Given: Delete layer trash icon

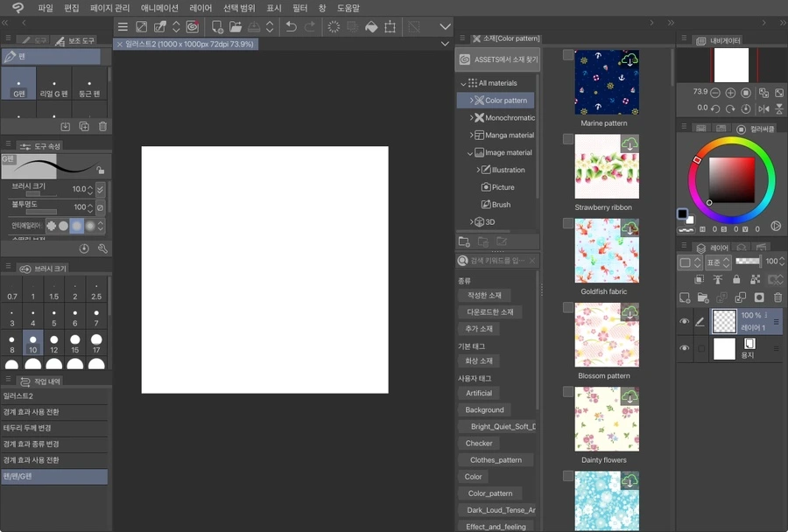Looking at the screenshot, I should (777, 297).
